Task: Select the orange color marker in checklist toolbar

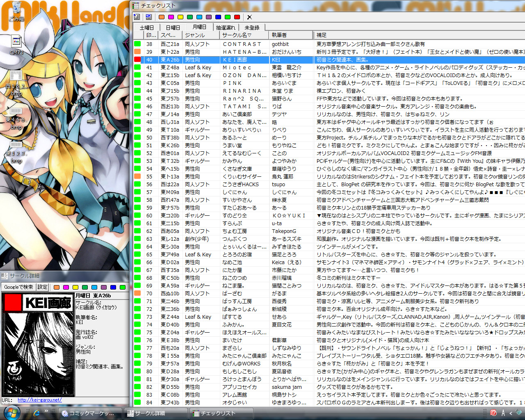Action: (x=162, y=17)
